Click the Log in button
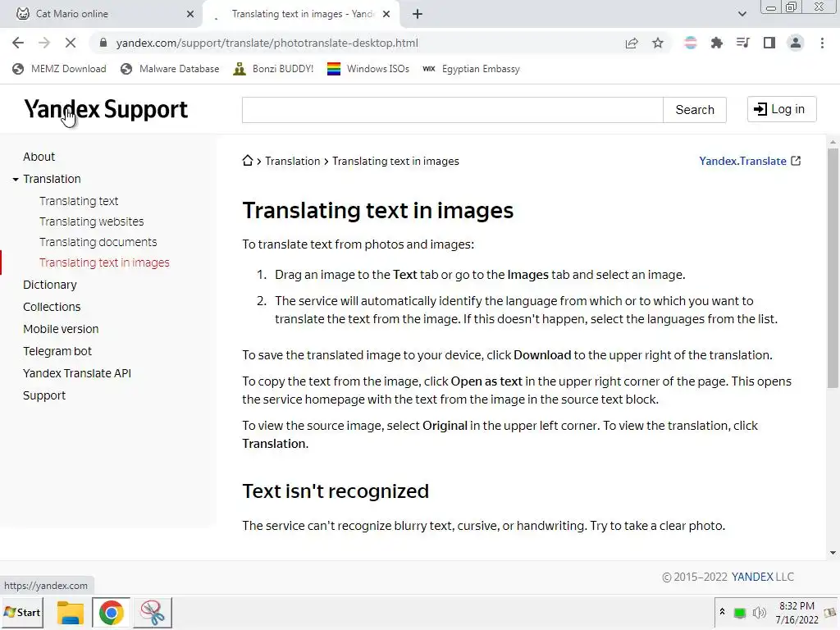The image size is (840, 630). (x=782, y=109)
